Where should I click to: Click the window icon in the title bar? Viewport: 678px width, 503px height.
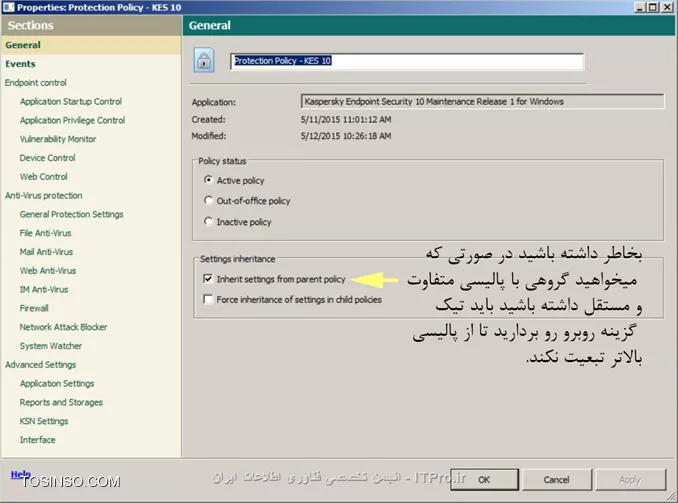8,7
